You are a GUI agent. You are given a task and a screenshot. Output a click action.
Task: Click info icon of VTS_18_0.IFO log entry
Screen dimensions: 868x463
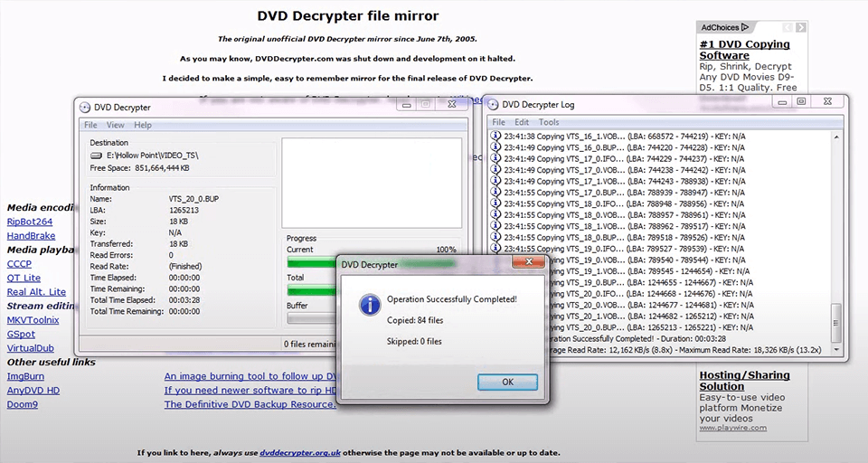click(495, 203)
